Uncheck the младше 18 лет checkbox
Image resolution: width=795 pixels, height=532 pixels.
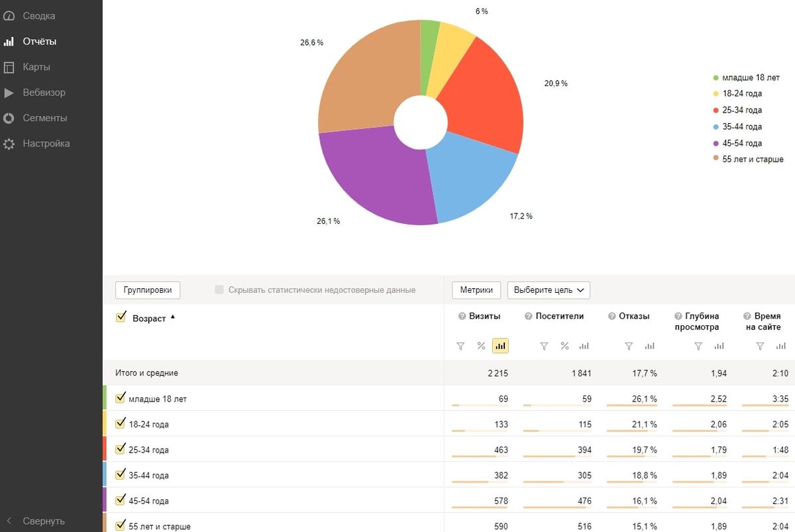click(x=121, y=398)
